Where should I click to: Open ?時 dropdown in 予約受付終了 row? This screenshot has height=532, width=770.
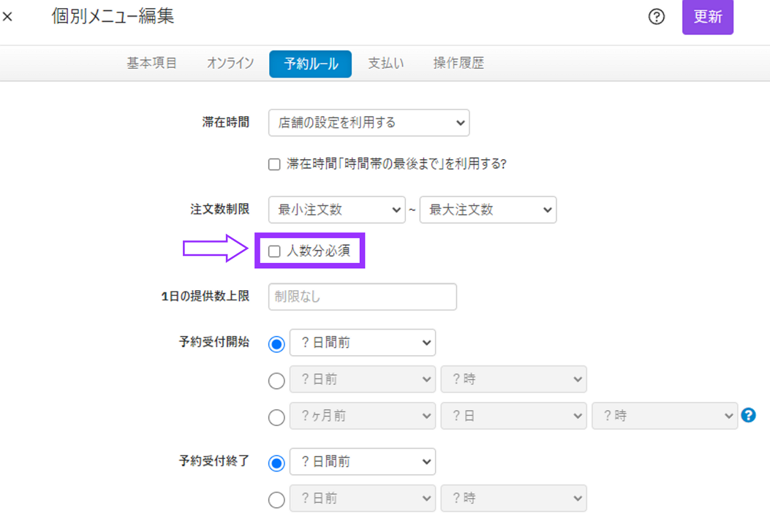click(x=513, y=498)
